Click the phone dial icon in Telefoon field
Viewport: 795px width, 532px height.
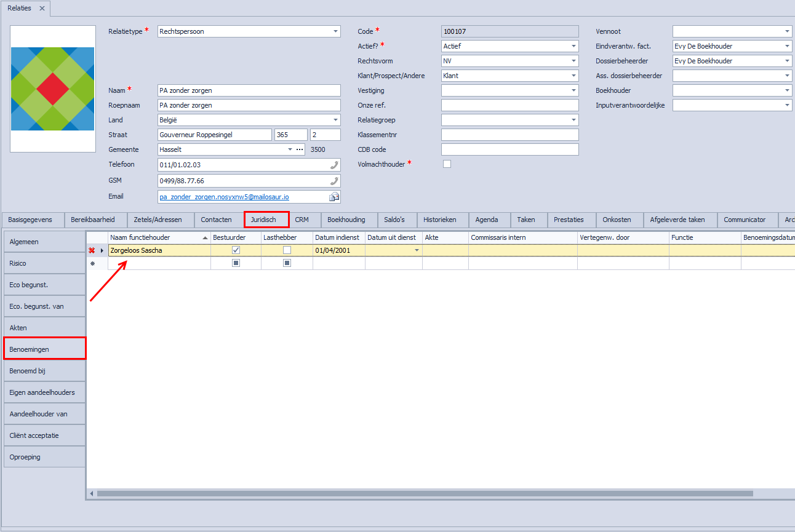tap(334, 165)
